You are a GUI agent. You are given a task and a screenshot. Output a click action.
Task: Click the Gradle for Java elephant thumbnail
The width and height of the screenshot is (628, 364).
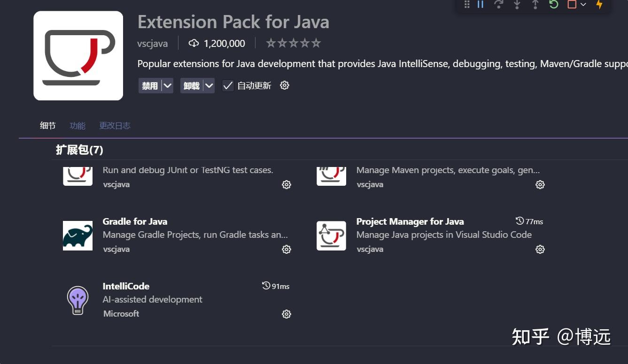click(x=78, y=235)
